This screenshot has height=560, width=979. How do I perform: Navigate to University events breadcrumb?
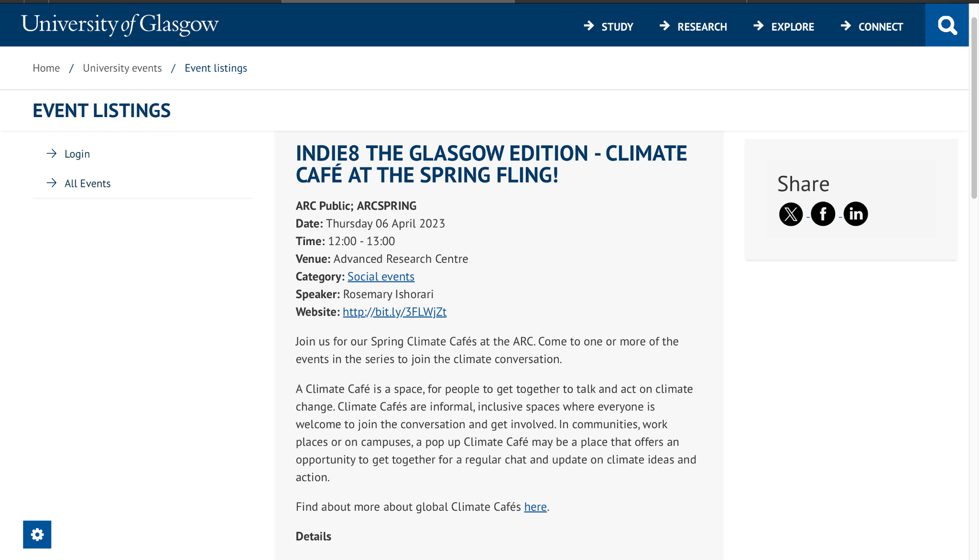pyautogui.click(x=122, y=68)
